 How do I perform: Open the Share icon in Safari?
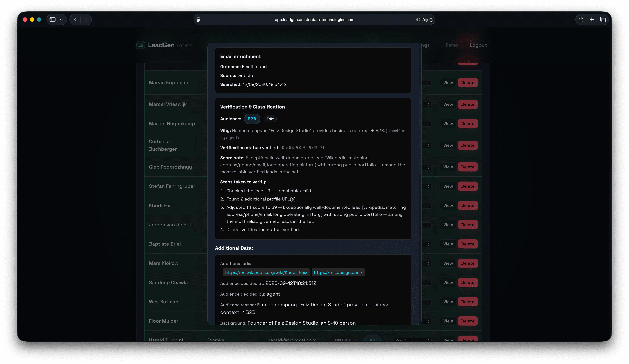(581, 19)
